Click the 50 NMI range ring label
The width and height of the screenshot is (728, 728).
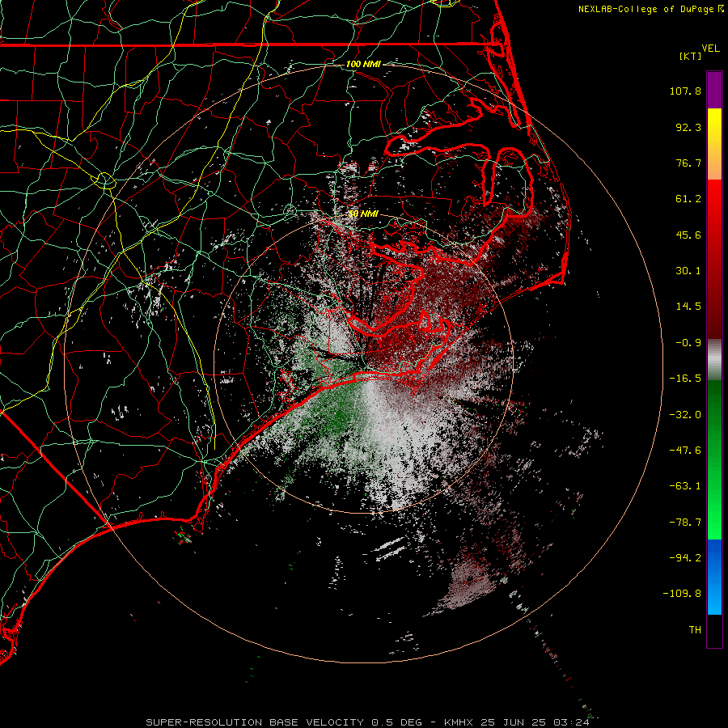(x=363, y=214)
